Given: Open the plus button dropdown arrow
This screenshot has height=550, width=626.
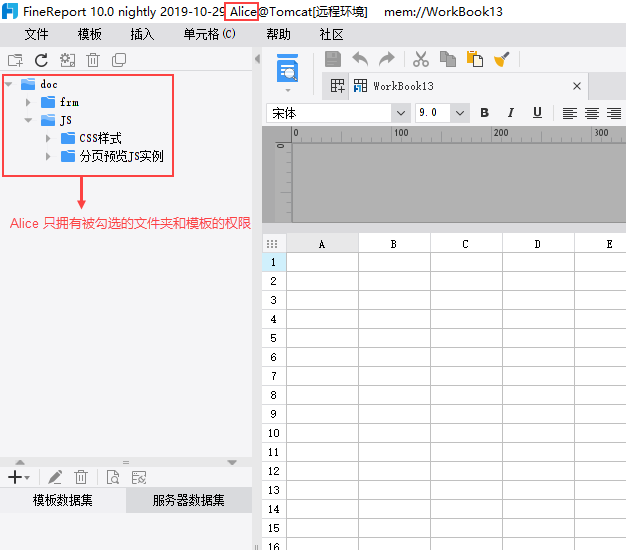Looking at the screenshot, I should [27, 478].
